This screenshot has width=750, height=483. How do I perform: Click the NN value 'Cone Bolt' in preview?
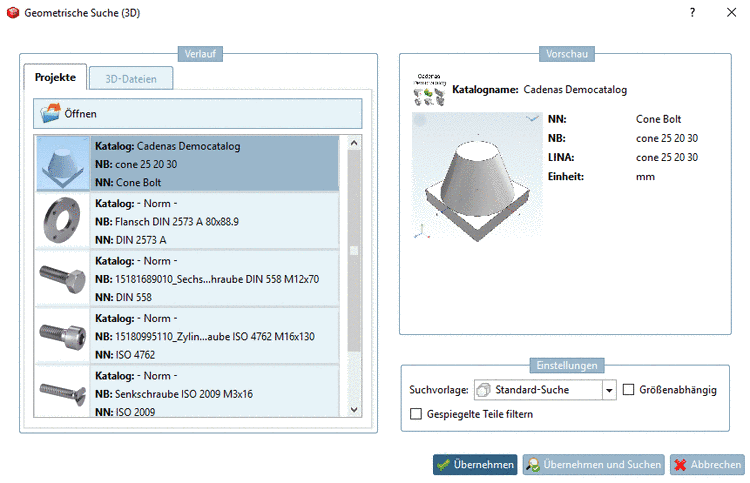point(658,119)
